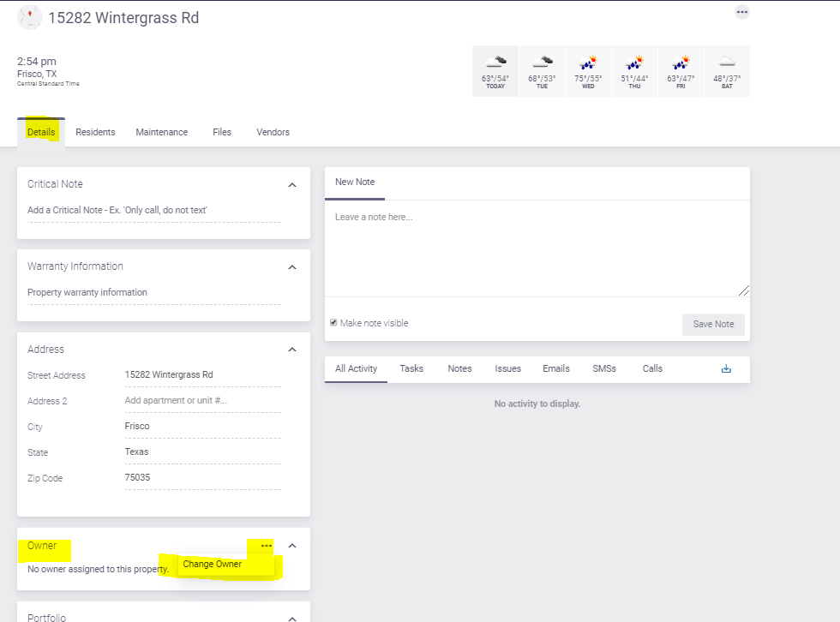Edit the Zip Code field 75035
Image resolution: width=840 pixels, height=622 pixels.
[x=202, y=477]
